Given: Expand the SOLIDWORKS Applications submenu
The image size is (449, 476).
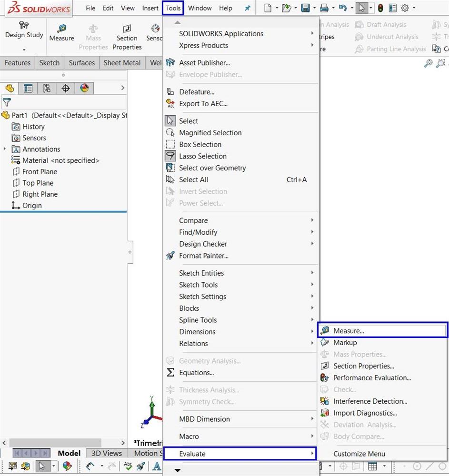Looking at the screenshot, I should point(242,34).
